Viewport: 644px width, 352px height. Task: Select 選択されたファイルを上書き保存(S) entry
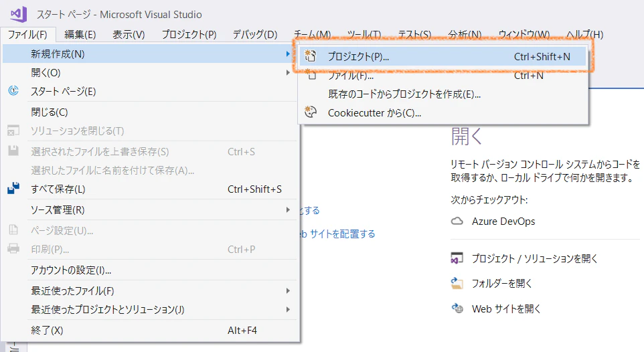click(149, 151)
